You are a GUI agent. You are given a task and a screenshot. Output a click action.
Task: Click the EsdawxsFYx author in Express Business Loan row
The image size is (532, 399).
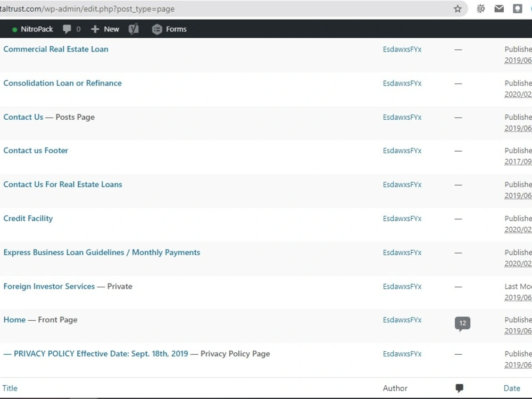coord(402,252)
